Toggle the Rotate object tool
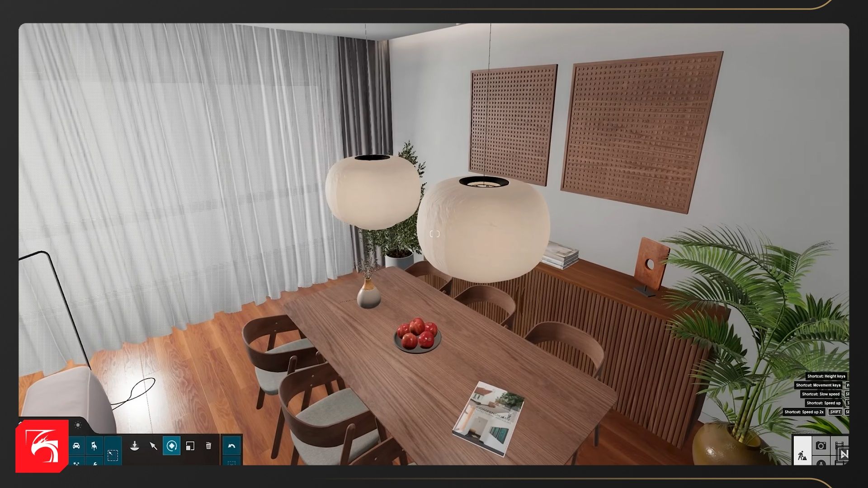 [171, 446]
